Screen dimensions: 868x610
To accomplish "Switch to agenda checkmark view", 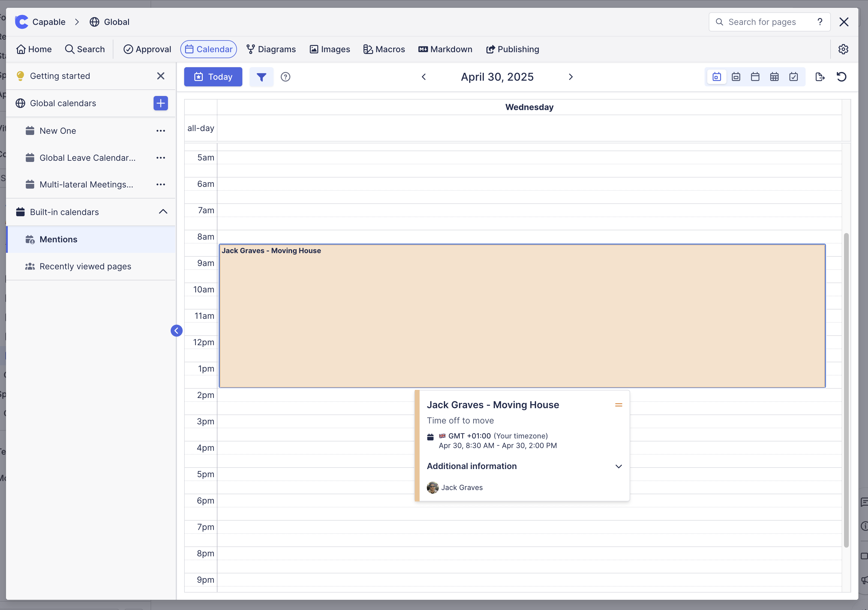I will pyautogui.click(x=794, y=77).
